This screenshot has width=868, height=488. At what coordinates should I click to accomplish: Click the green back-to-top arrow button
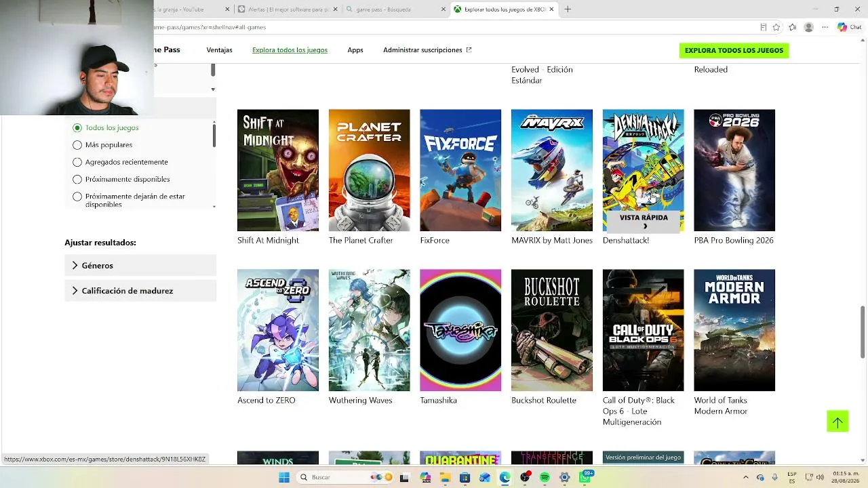(x=837, y=422)
